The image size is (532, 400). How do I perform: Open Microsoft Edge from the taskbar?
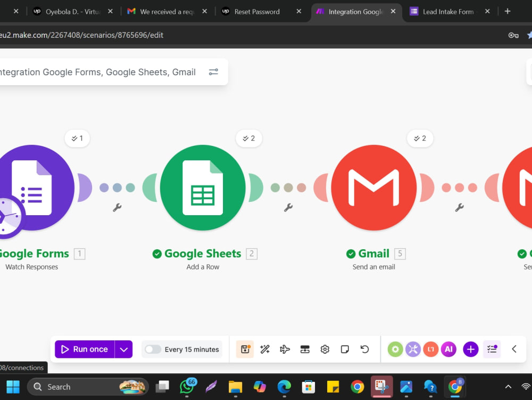284,387
